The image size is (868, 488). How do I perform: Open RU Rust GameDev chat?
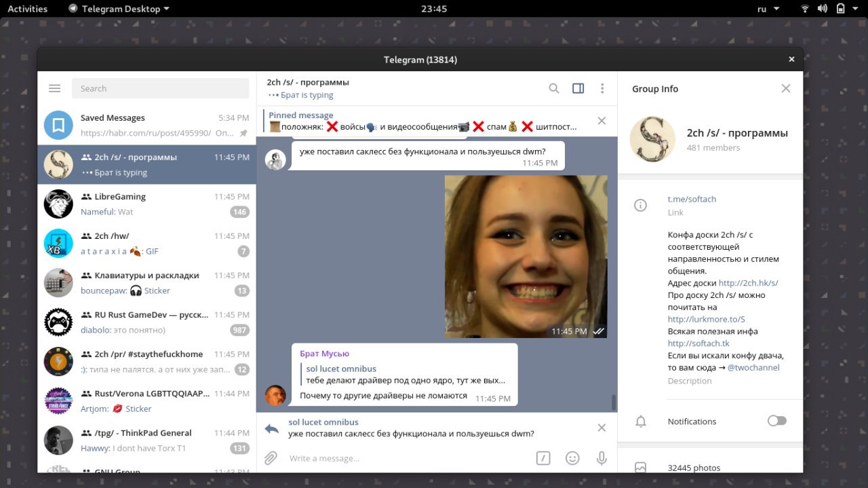[x=147, y=322]
